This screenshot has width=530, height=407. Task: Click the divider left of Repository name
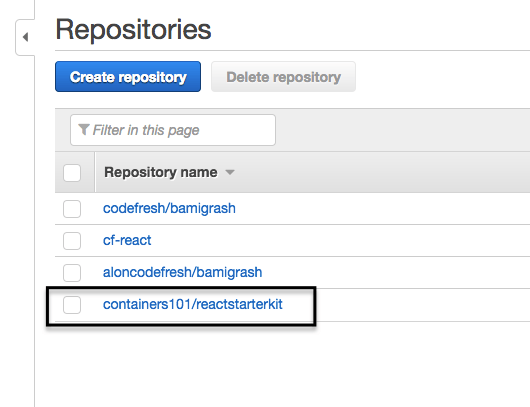coord(95,172)
